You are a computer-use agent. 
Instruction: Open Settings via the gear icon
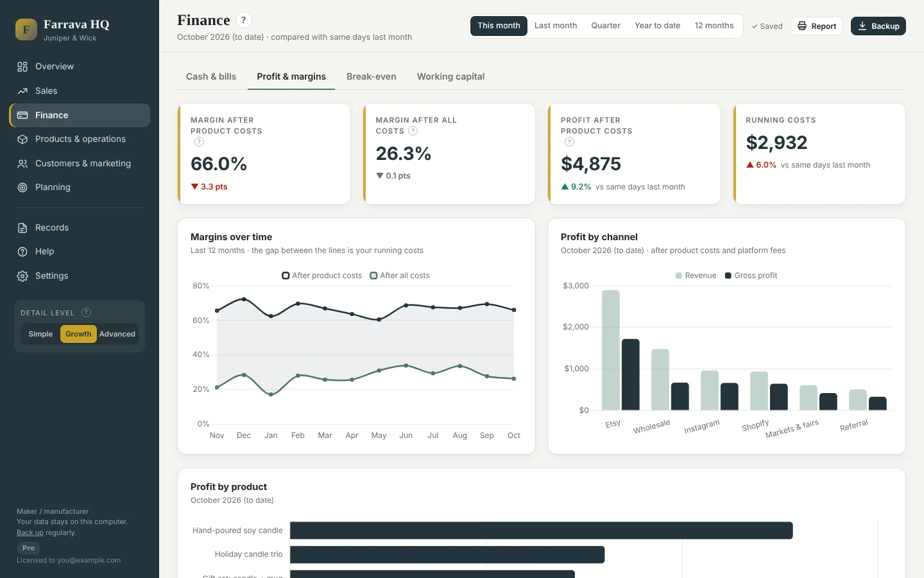[22, 276]
